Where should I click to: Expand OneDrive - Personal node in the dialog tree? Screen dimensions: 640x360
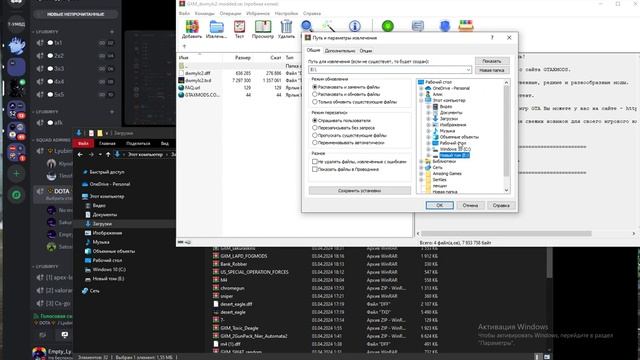point(421,88)
